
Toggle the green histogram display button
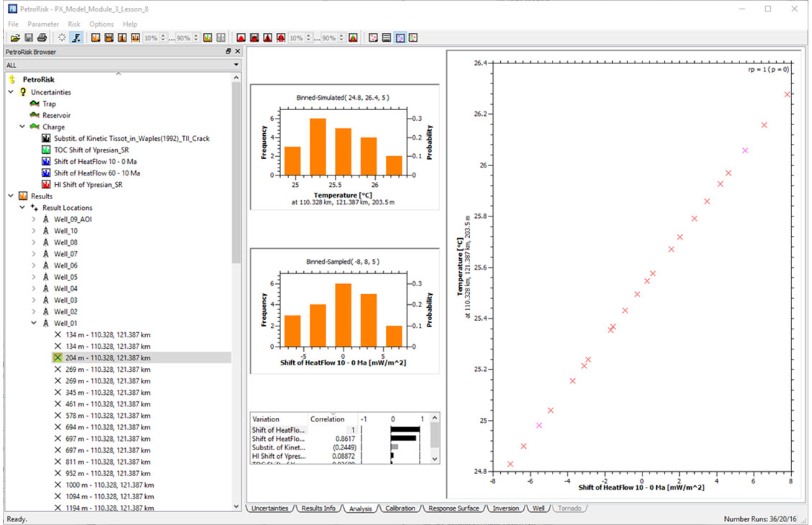pyautogui.click(x=206, y=37)
